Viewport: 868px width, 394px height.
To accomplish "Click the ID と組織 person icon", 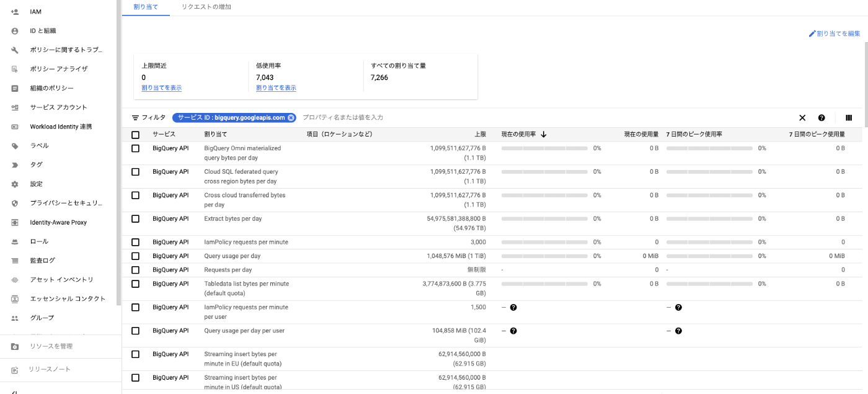I will [15, 31].
